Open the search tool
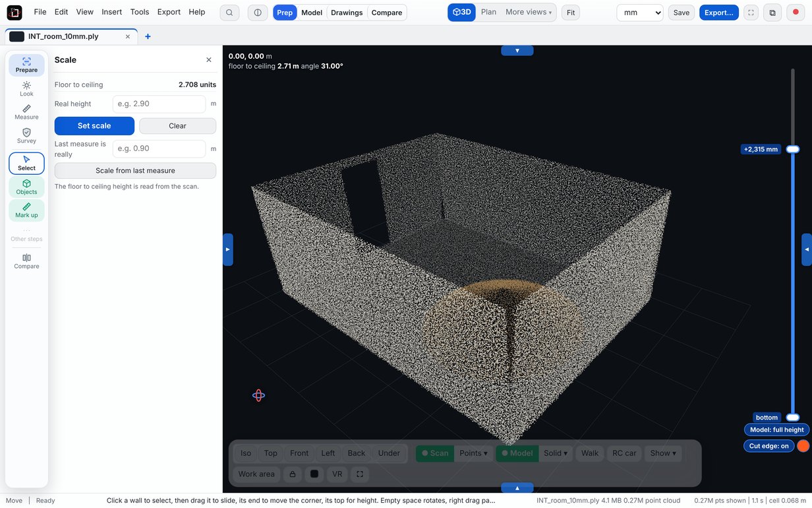This screenshot has height=508, width=812. coord(229,13)
